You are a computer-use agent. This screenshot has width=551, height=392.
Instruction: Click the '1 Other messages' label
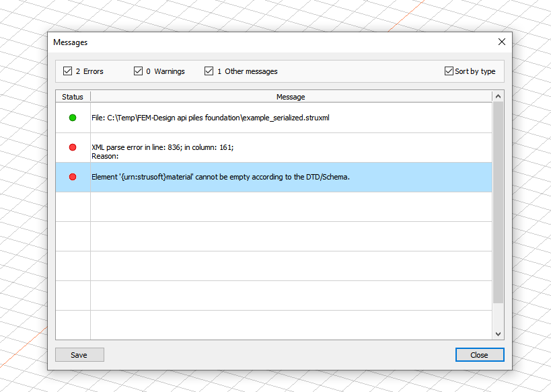pos(248,71)
